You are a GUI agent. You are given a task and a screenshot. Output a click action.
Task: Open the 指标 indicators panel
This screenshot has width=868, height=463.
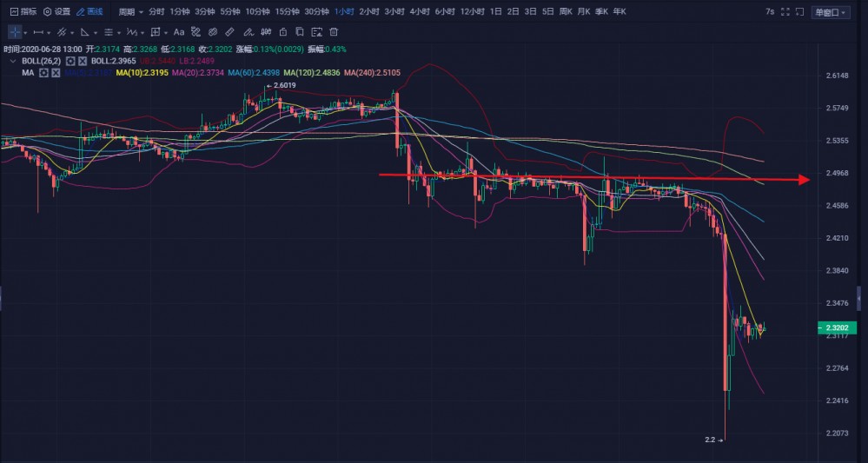point(23,12)
